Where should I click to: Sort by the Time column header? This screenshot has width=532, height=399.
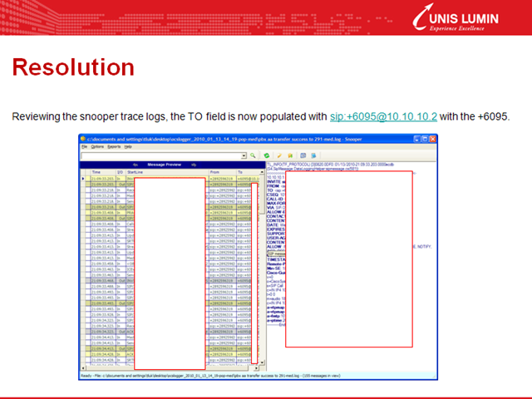[103, 172]
